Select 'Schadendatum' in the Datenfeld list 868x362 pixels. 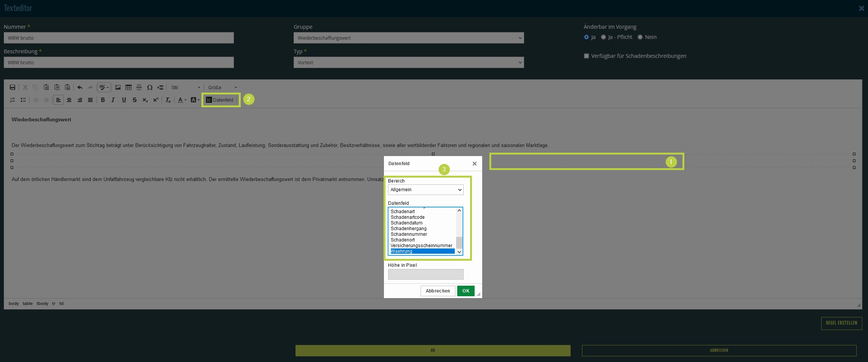coord(407,223)
